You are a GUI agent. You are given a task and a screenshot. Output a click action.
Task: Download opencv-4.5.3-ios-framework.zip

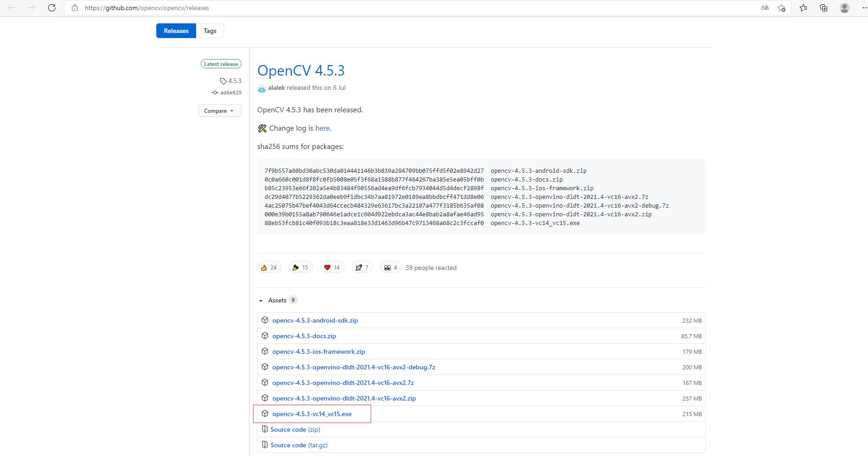[x=319, y=352]
